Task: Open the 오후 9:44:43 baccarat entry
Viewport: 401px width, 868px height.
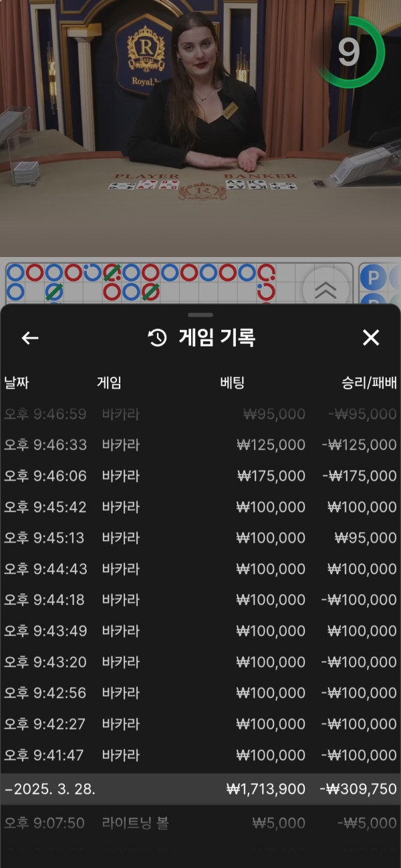Action: click(x=200, y=569)
